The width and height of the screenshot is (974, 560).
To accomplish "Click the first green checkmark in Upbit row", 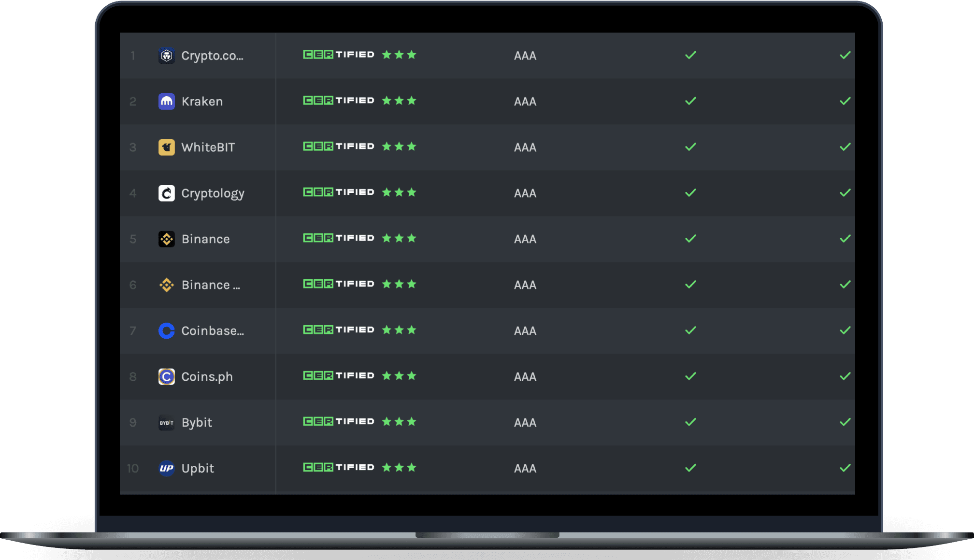I will (691, 468).
